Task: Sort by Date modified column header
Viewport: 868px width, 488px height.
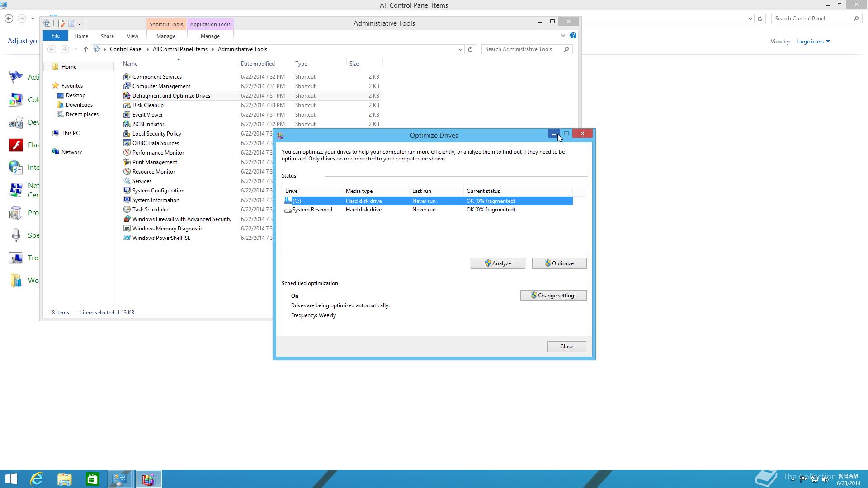Action: click(264, 64)
